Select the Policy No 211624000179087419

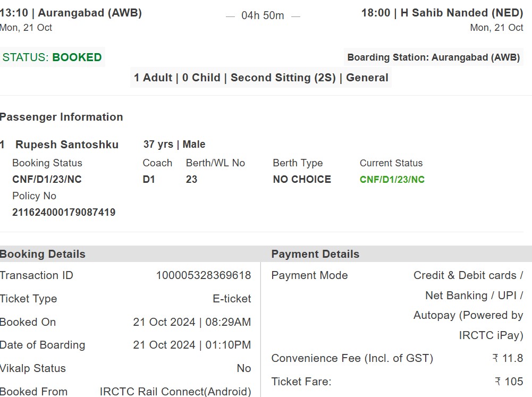coord(64,212)
